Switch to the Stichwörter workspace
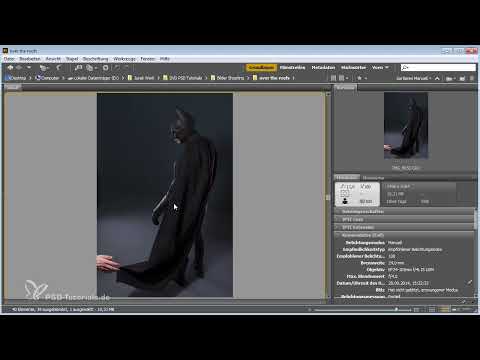This screenshot has width=480, height=360. tap(353, 68)
